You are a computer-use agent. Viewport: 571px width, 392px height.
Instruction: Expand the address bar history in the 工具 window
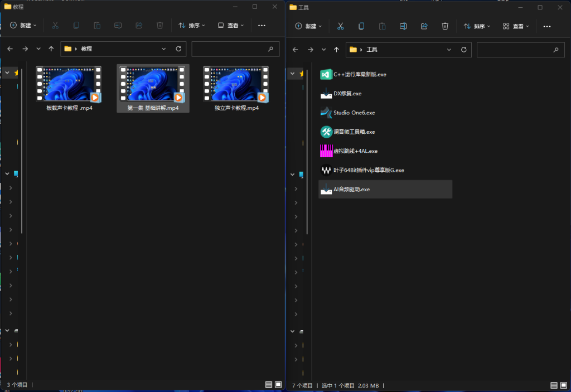[x=449, y=50]
